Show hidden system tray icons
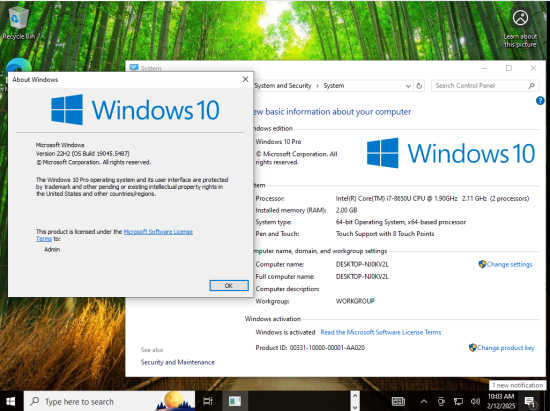This screenshot has height=411, width=550. click(x=424, y=402)
